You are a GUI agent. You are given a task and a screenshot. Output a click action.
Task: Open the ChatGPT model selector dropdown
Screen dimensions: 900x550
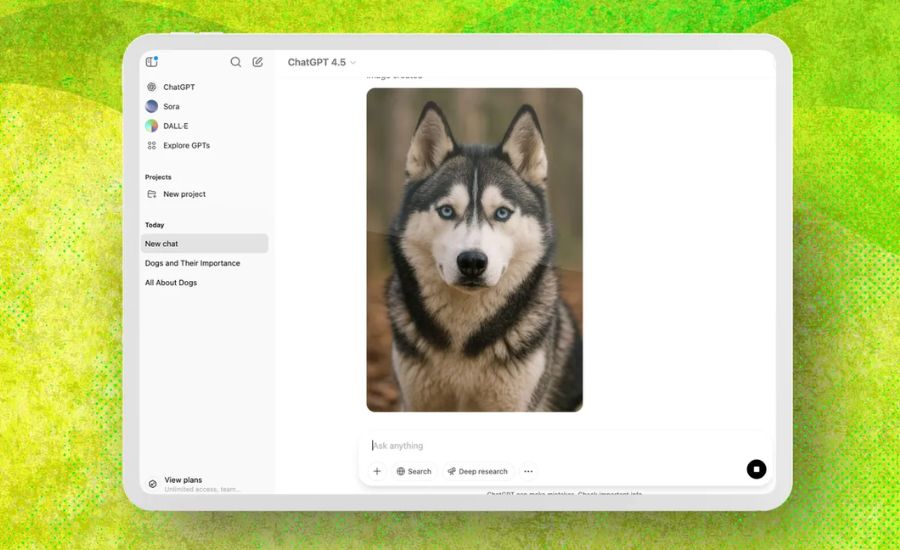tap(321, 62)
